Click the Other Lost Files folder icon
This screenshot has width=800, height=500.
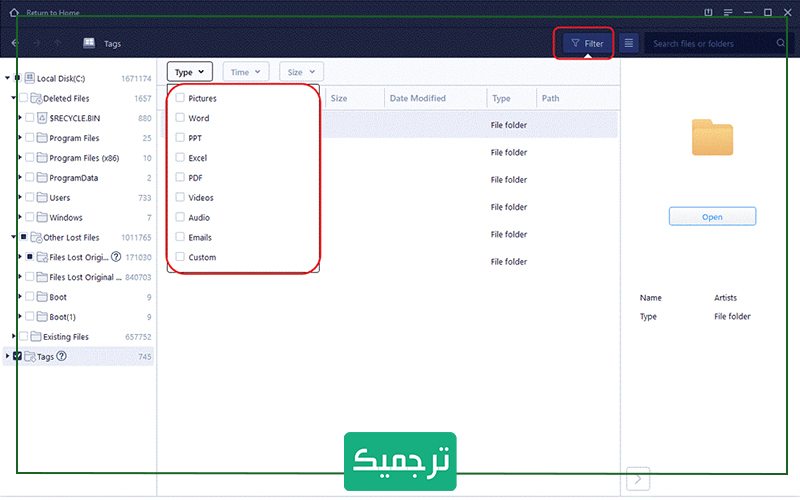click(x=36, y=237)
